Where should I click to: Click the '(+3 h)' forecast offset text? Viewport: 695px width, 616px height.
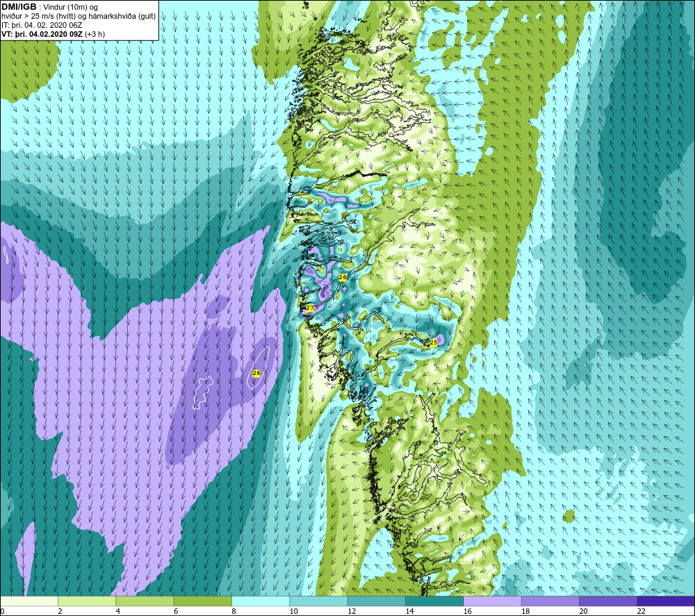click(x=95, y=34)
